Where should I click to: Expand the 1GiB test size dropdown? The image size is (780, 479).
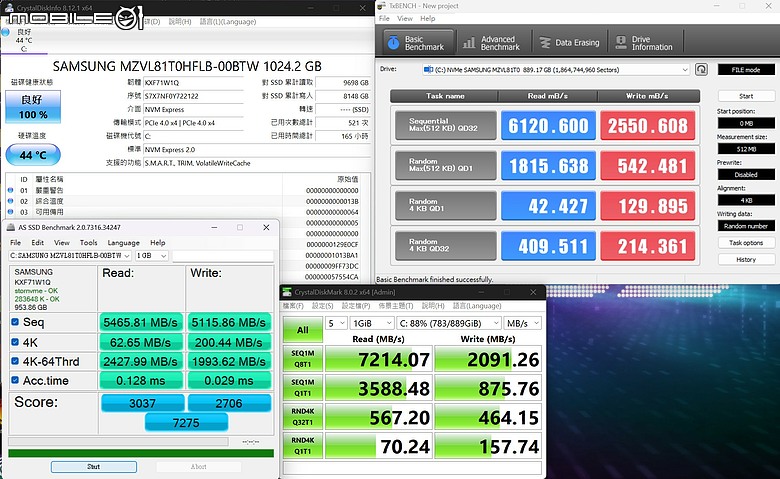tap(372, 323)
